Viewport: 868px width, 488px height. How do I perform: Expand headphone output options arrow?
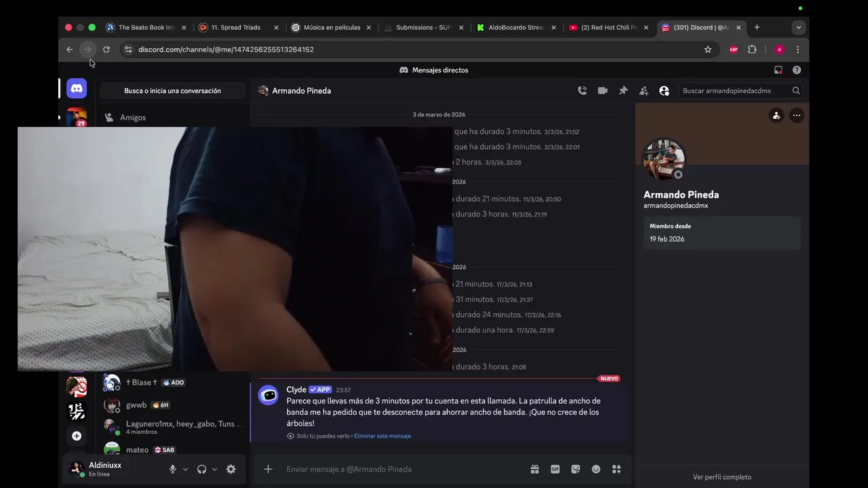214,469
